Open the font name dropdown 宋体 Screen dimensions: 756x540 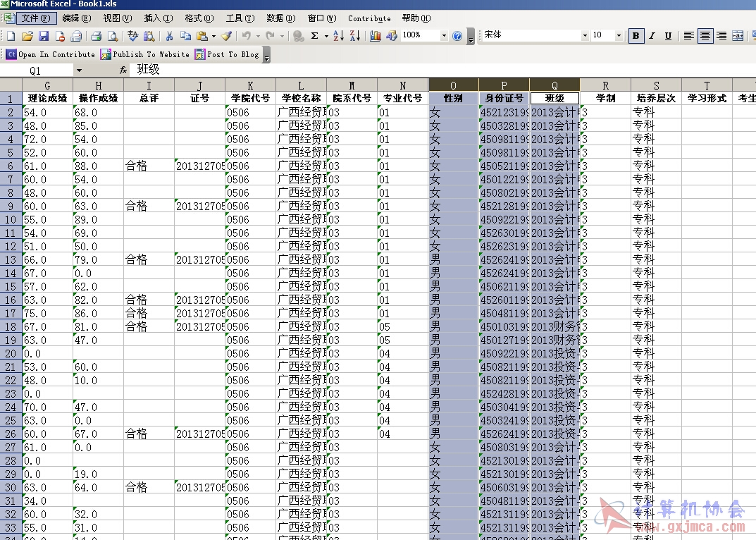tap(584, 35)
